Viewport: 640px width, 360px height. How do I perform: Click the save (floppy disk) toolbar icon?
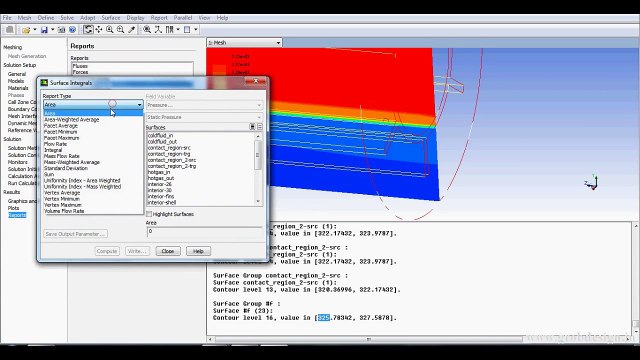tap(44, 30)
